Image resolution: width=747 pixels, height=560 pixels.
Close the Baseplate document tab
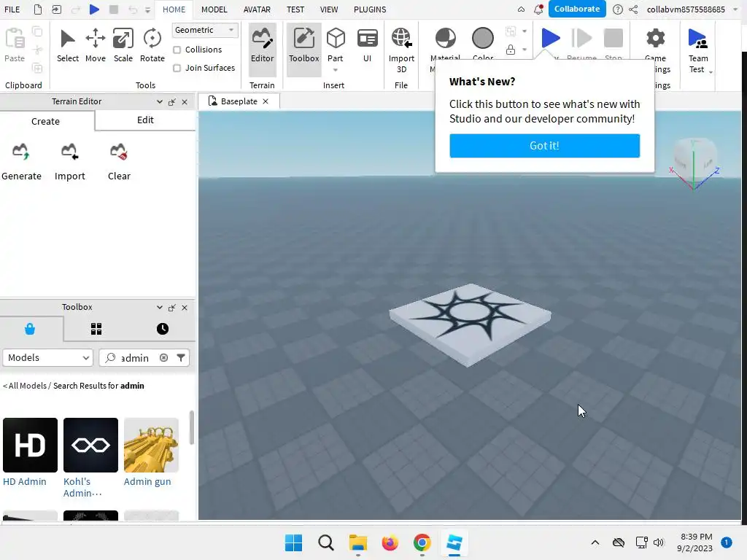point(266,101)
